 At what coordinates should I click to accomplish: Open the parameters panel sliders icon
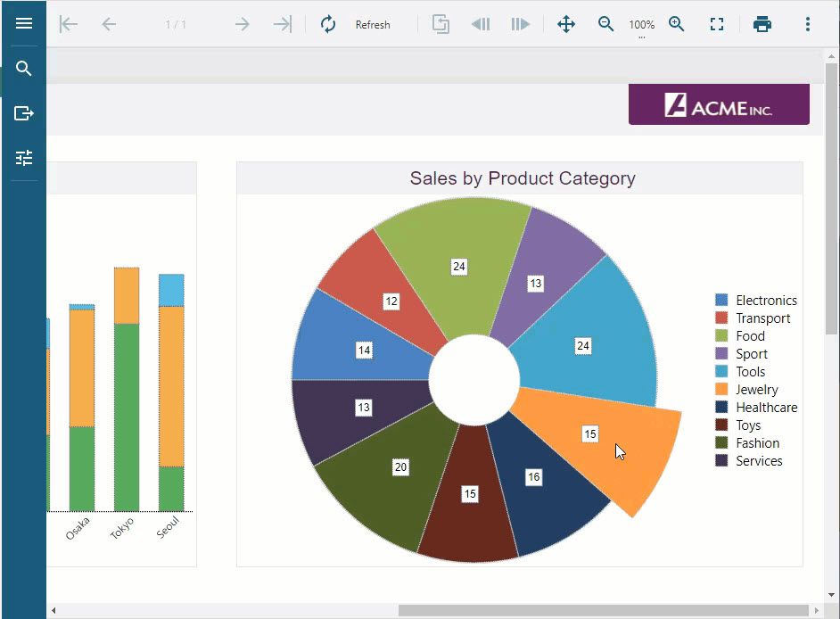click(23, 158)
